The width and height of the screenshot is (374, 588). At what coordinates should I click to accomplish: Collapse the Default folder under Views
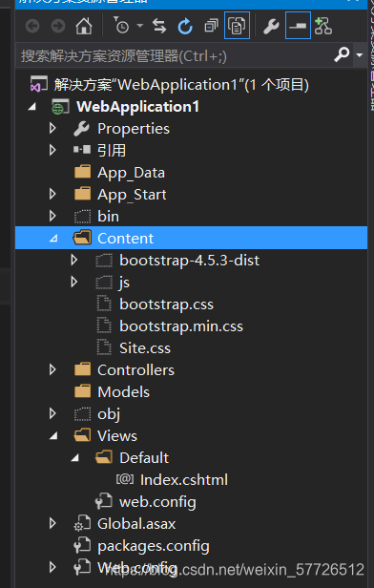[x=75, y=458]
